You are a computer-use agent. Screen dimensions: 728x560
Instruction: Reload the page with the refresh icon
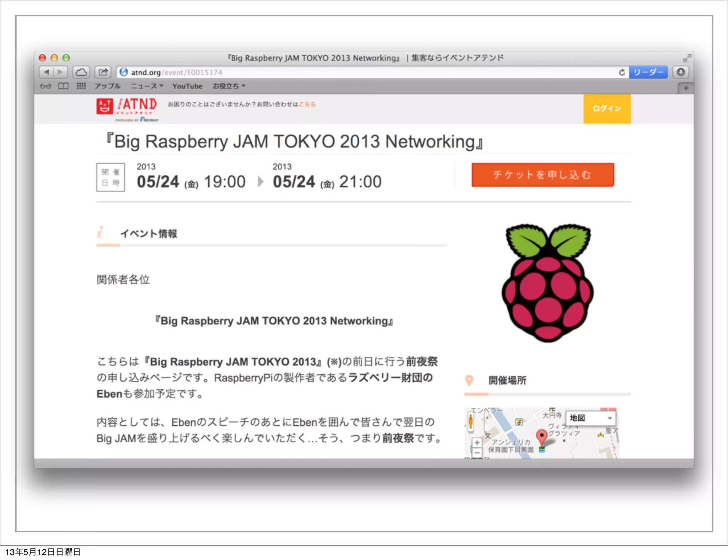click(x=622, y=72)
